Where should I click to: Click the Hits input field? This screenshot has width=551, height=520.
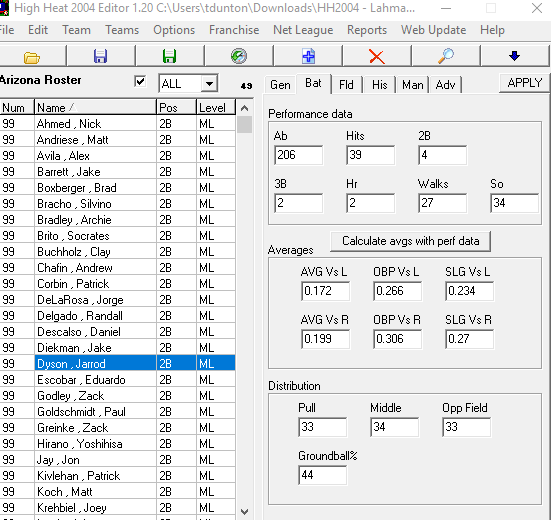pos(370,155)
